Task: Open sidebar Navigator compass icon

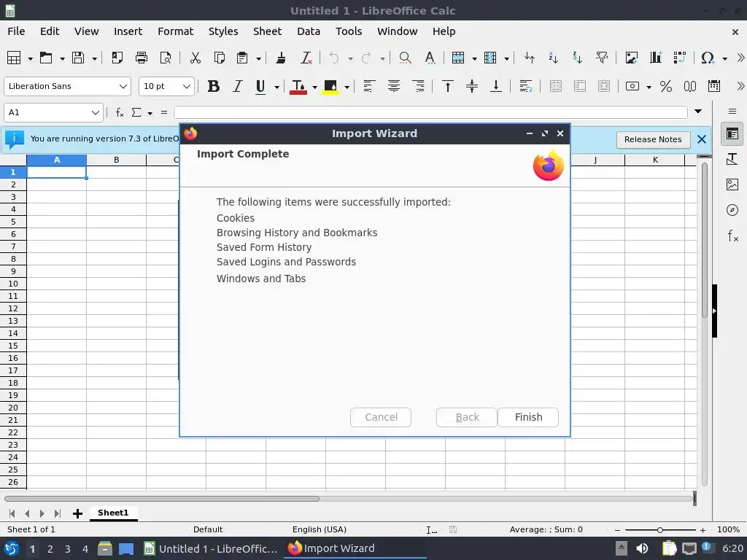Action: click(732, 210)
